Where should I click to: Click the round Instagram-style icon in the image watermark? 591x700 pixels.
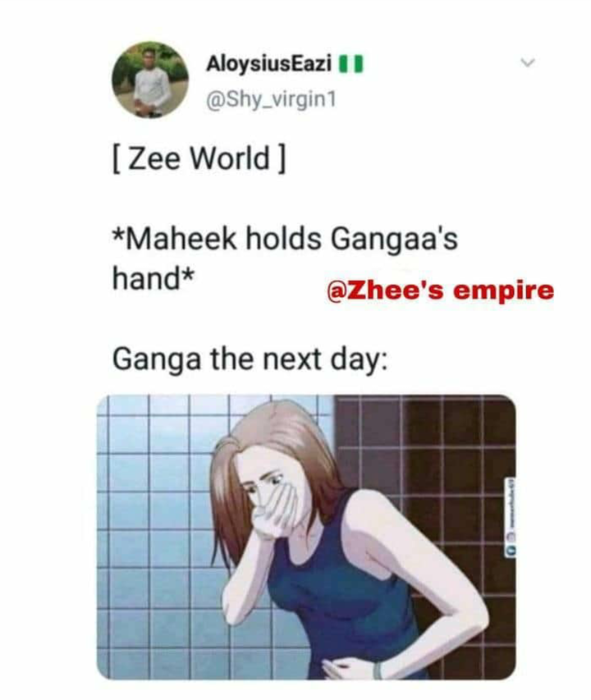[x=511, y=537]
